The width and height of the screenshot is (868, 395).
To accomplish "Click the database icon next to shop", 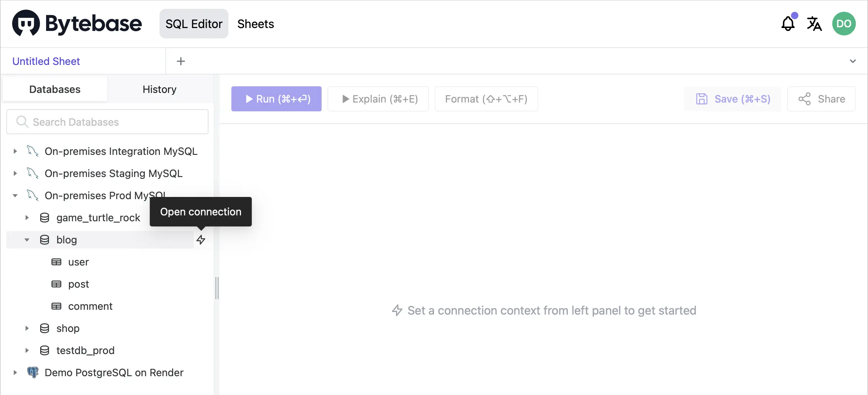I will click(x=45, y=328).
